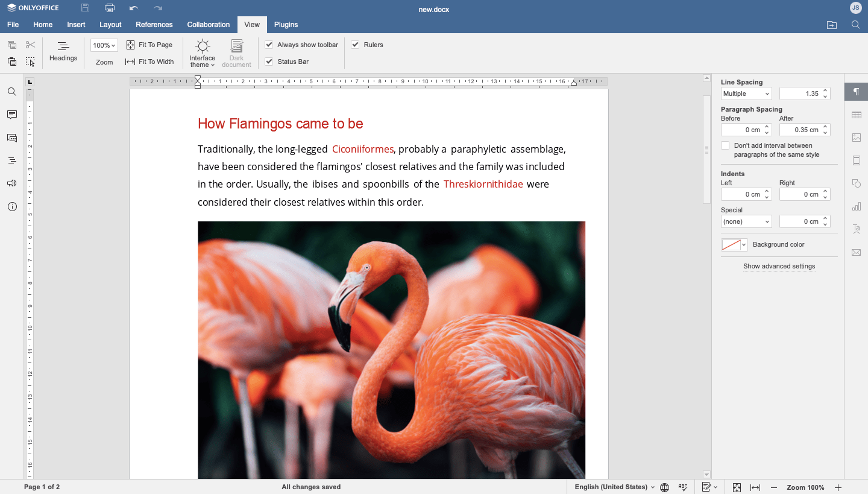Image resolution: width=868 pixels, height=494 pixels.
Task: Expand the Line Spacing Multiple dropdown
Action: pos(746,93)
